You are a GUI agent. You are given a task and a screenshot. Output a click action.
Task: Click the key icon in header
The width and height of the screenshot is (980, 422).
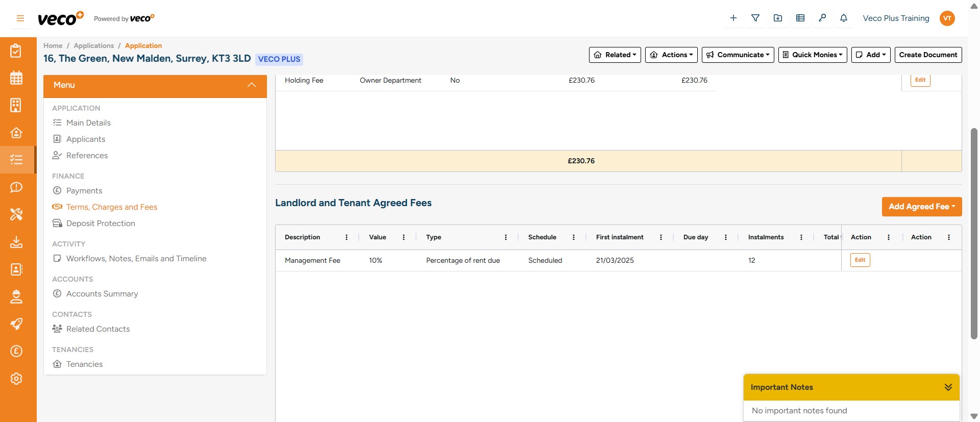(822, 18)
